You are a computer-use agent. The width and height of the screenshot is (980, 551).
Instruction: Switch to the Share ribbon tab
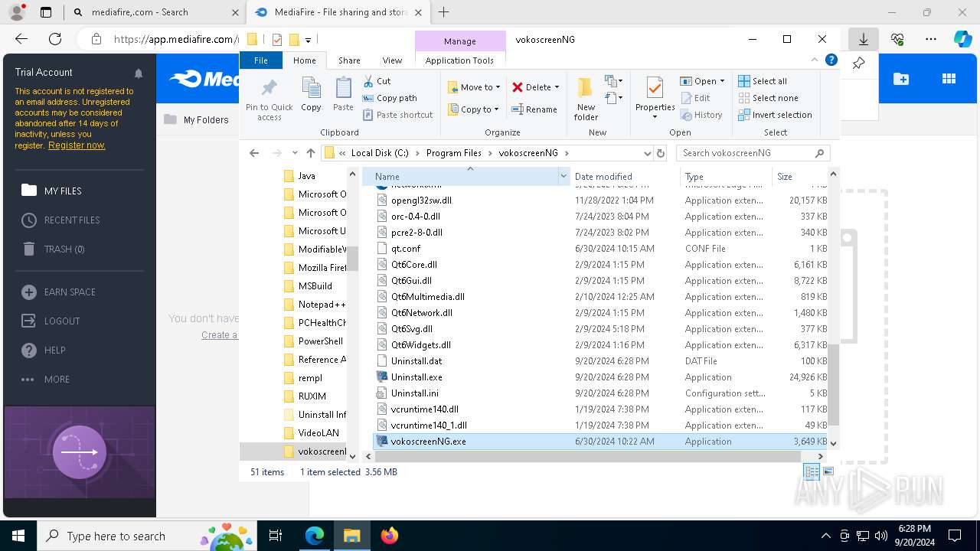tap(349, 60)
